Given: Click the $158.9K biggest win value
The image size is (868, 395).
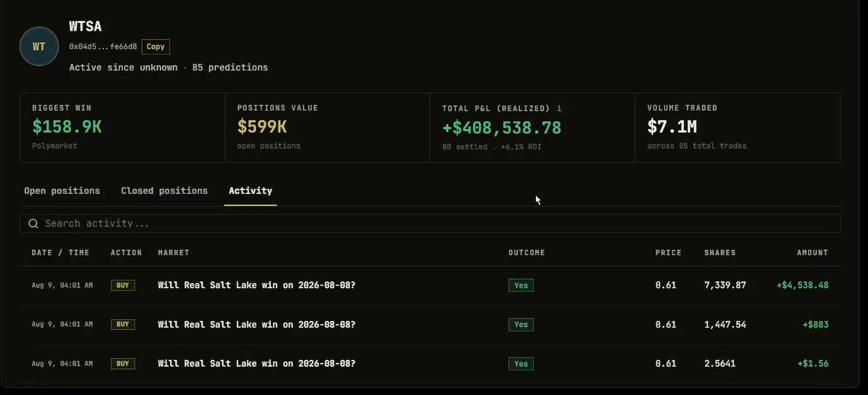Looking at the screenshot, I should pyautogui.click(x=67, y=127).
